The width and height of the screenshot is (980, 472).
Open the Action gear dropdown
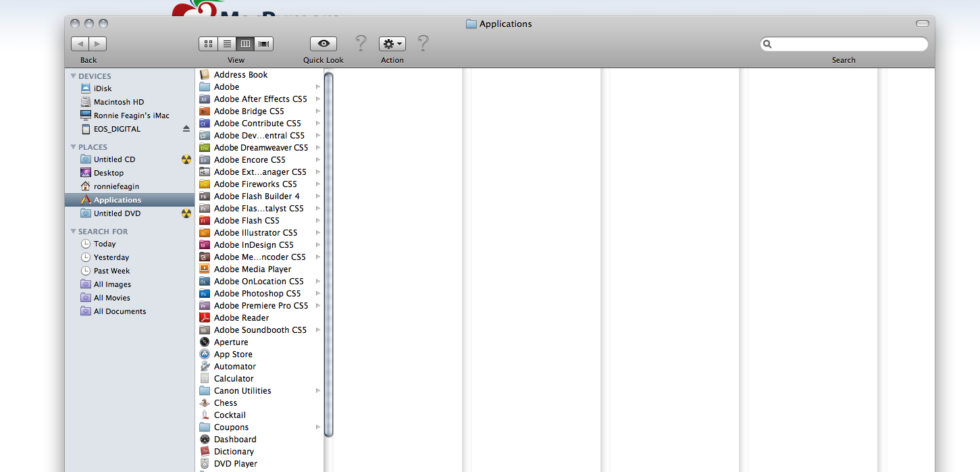pyautogui.click(x=392, y=44)
